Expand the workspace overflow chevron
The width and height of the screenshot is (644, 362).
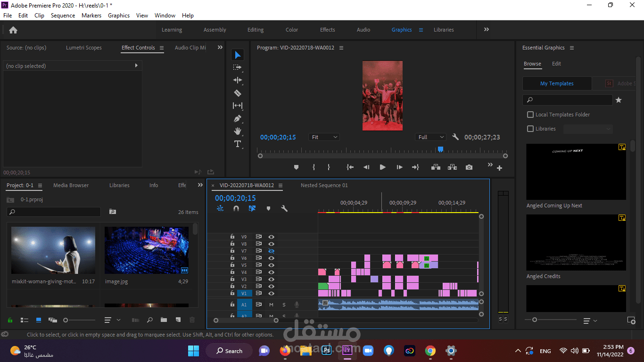[486, 29]
